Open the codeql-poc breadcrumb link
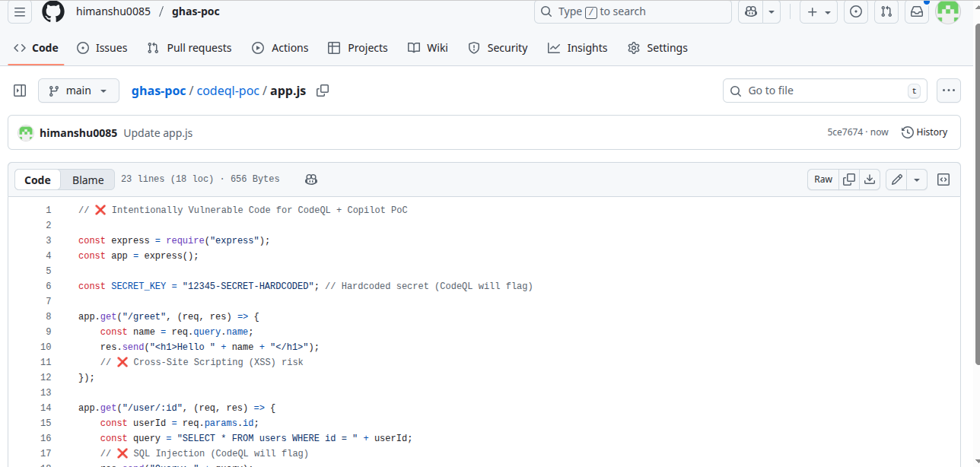This screenshot has height=467, width=980. (228, 90)
